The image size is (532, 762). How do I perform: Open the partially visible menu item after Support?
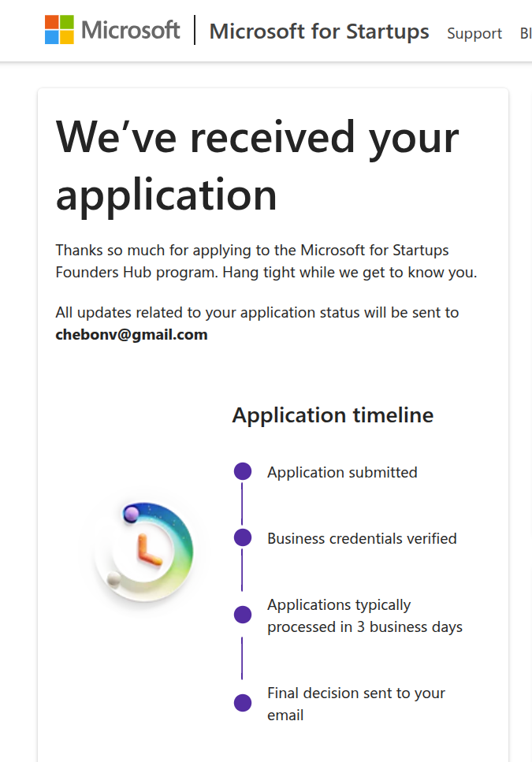tap(526, 34)
